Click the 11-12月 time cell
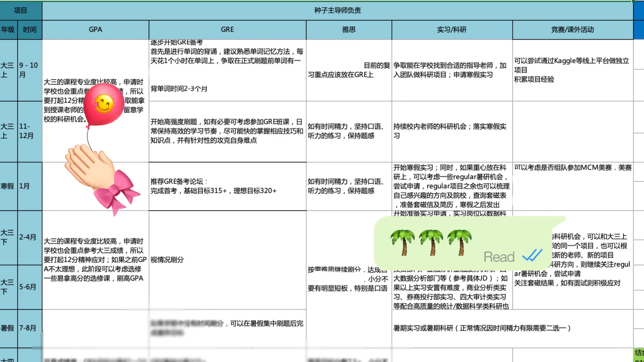This screenshot has height=362, width=644. 30,131
